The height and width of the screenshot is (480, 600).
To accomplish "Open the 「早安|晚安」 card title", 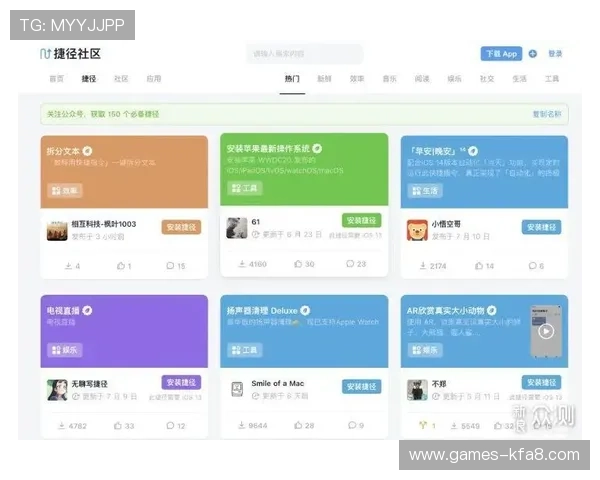I will [x=433, y=151].
